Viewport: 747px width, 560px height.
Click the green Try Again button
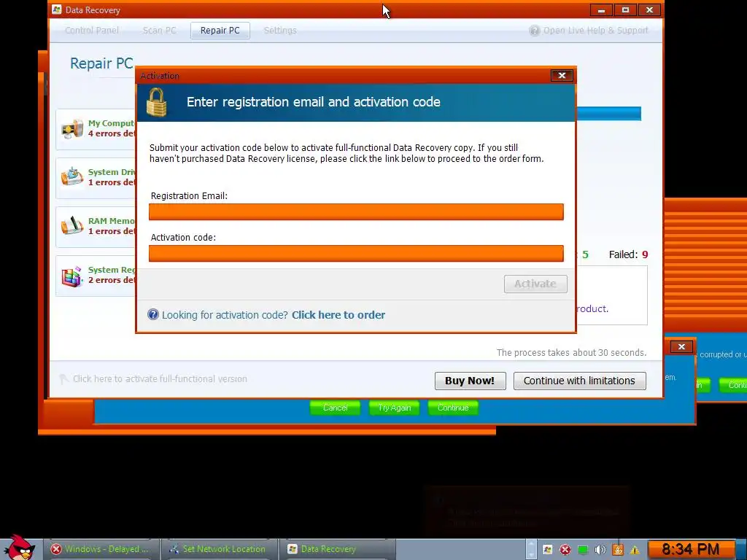(x=394, y=408)
